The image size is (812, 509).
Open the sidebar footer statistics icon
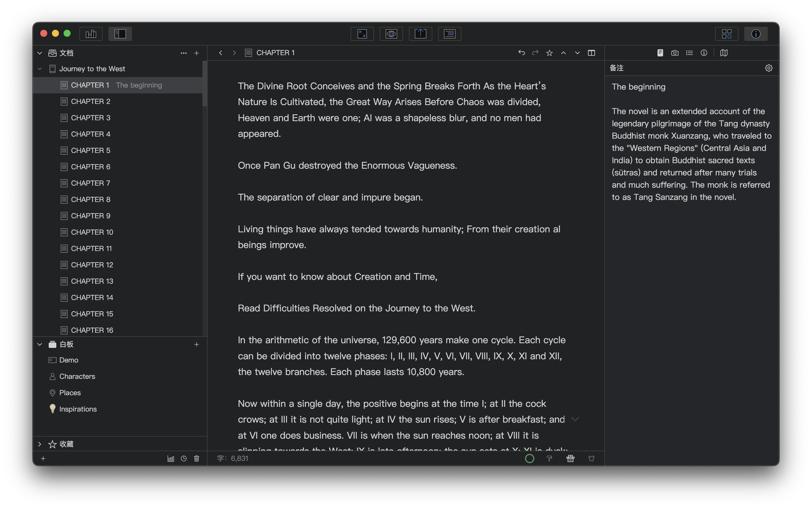(171, 459)
